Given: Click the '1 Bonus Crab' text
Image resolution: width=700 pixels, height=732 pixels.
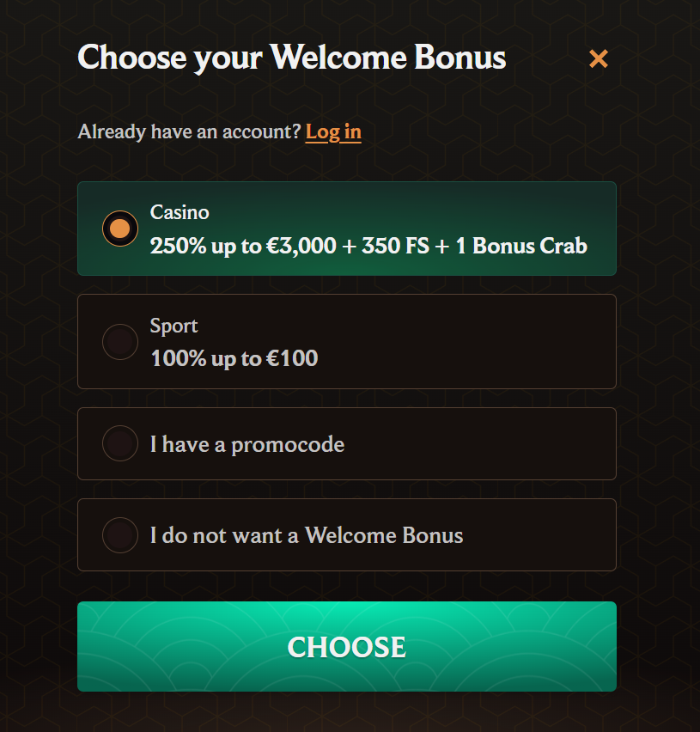Looking at the screenshot, I should [521, 246].
